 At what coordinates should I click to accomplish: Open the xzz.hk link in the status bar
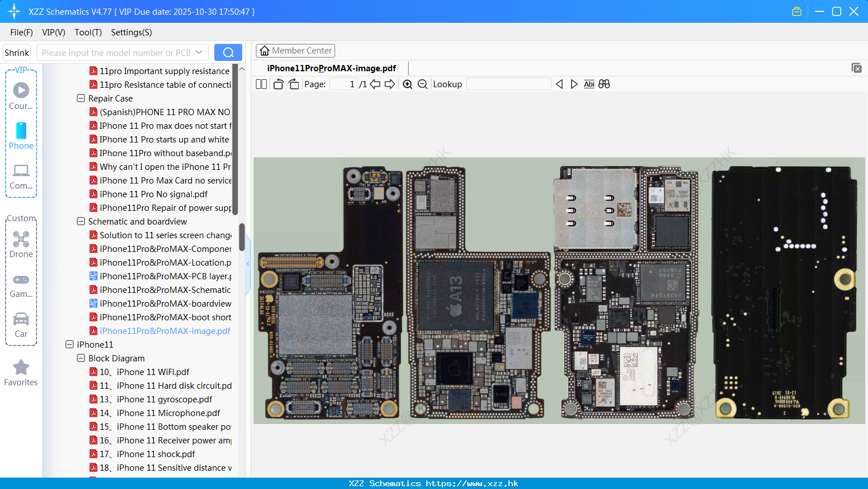coord(472,483)
